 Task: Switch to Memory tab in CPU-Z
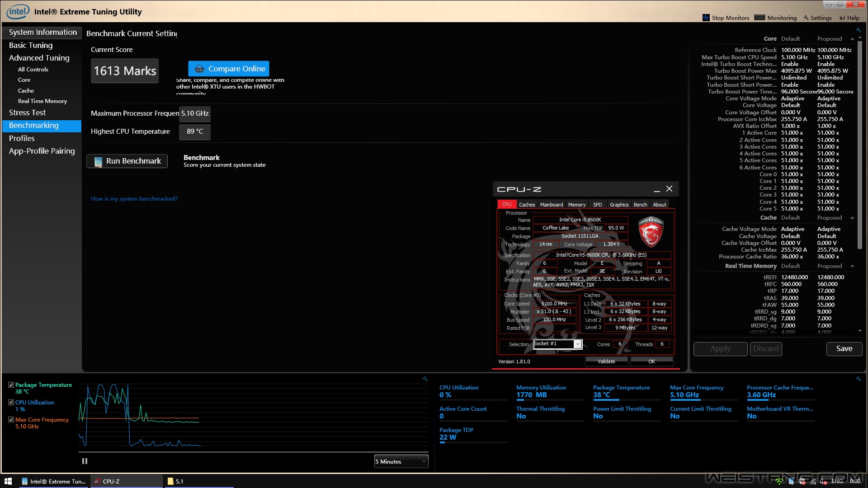click(577, 205)
